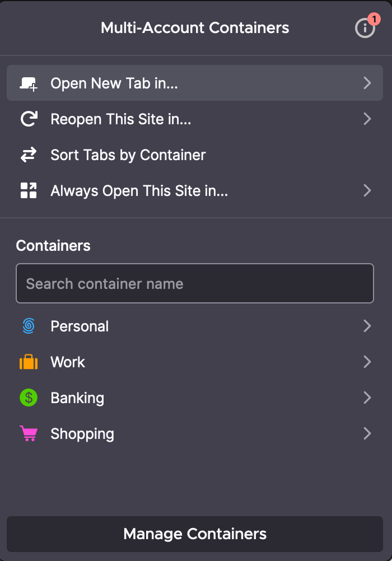The image size is (392, 561).
Task: Expand the Personal container chevron
Action: pyautogui.click(x=367, y=326)
